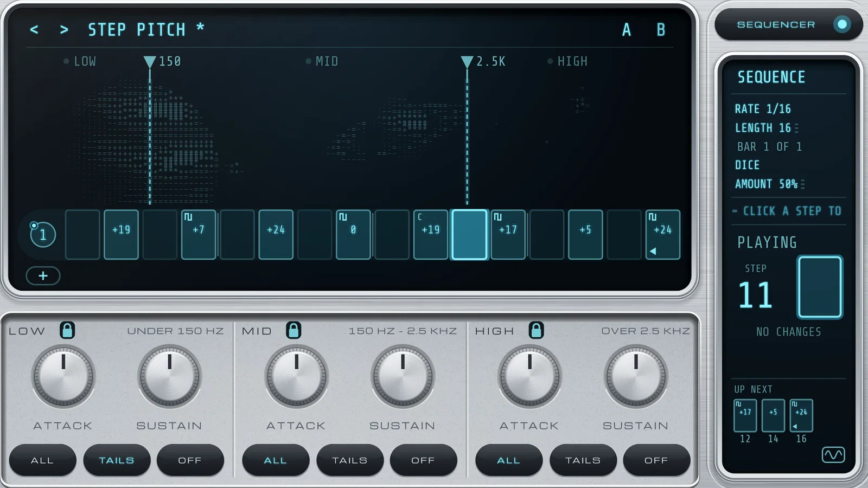This screenshot has width=868, height=488.
Task: Adjust the LOW SUSTAIN knob
Action: [170, 376]
